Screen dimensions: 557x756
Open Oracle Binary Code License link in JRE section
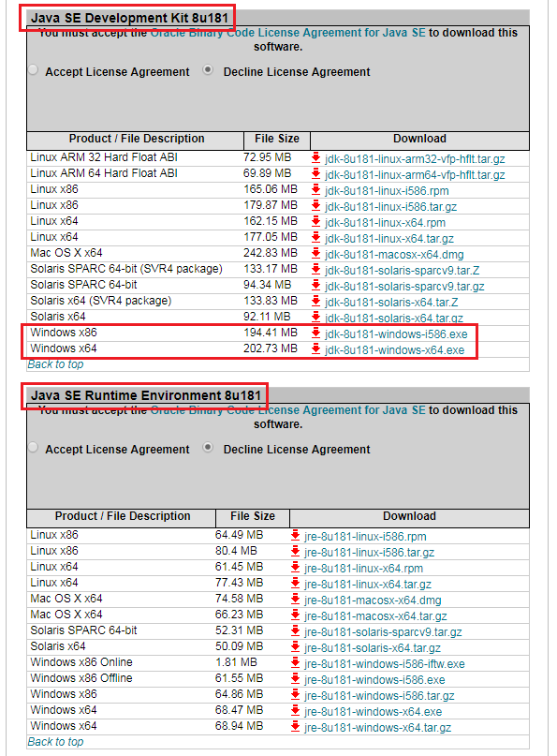click(x=288, y=410)
